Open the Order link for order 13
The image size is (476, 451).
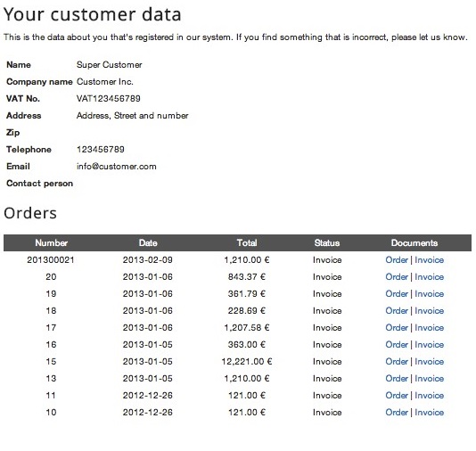coord(397,379)
